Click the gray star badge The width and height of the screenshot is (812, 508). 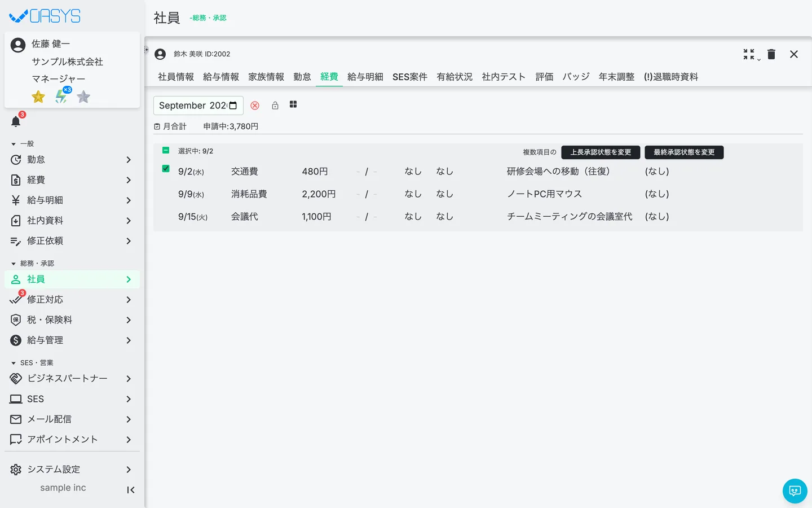[83, 97]
